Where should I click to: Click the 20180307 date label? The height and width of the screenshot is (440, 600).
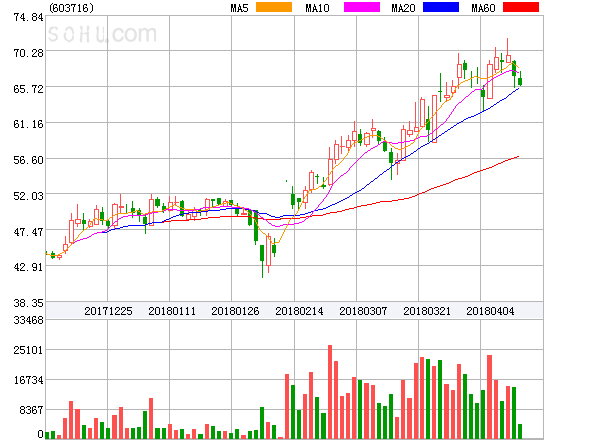[x=363, y=311]
